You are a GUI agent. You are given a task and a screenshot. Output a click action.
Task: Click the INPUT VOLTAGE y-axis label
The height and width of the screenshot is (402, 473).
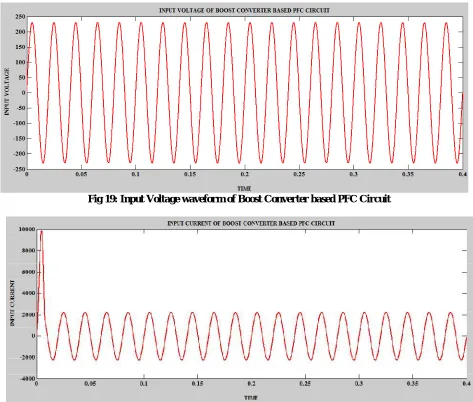tap(7, 92)
